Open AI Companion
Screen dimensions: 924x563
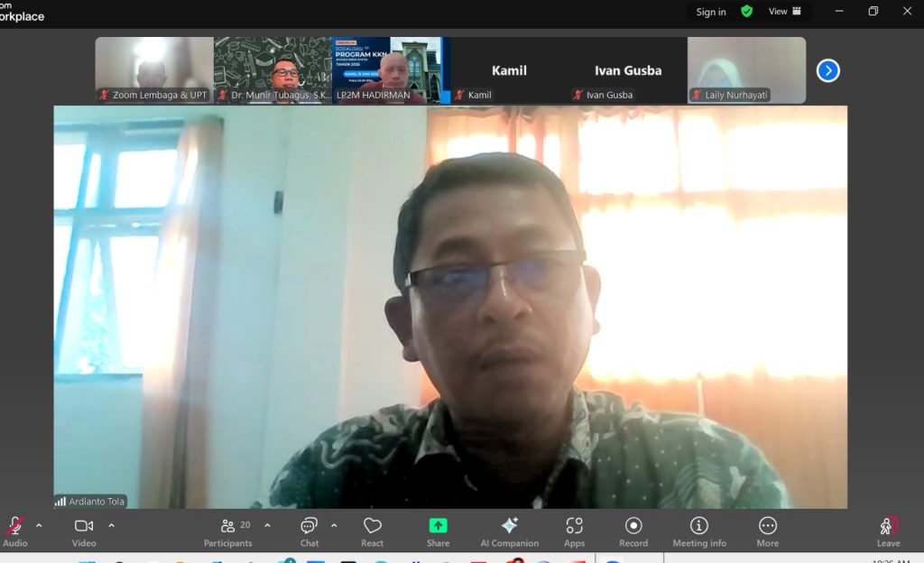pos(509,531)
